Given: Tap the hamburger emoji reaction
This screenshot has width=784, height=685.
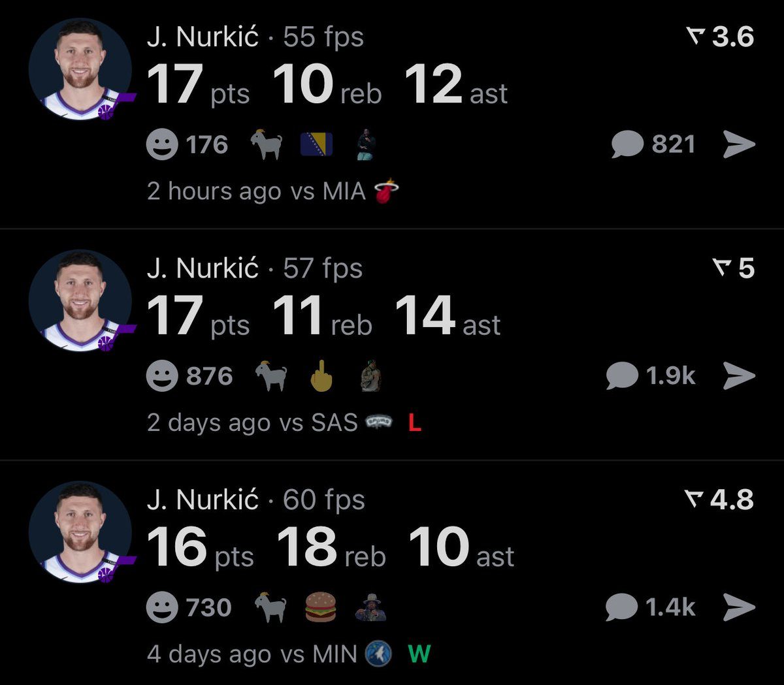Looking at the screenshot, I should tap(321, 607).
